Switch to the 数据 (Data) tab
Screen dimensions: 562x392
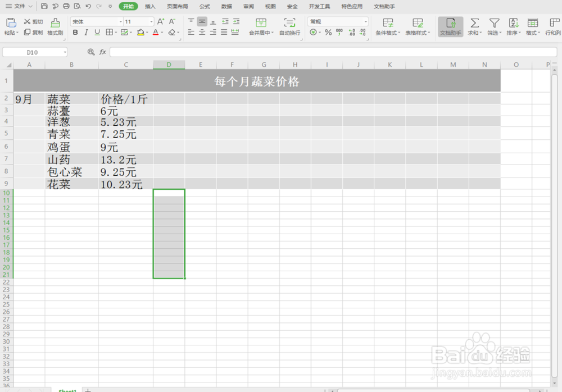226,6
